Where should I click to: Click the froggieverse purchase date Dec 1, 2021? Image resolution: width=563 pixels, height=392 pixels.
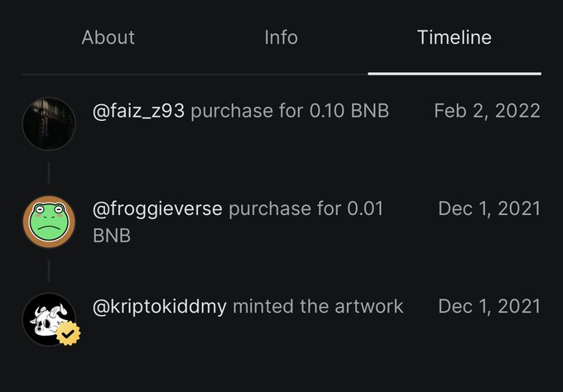pyautogui.click(x=489, y=208)
